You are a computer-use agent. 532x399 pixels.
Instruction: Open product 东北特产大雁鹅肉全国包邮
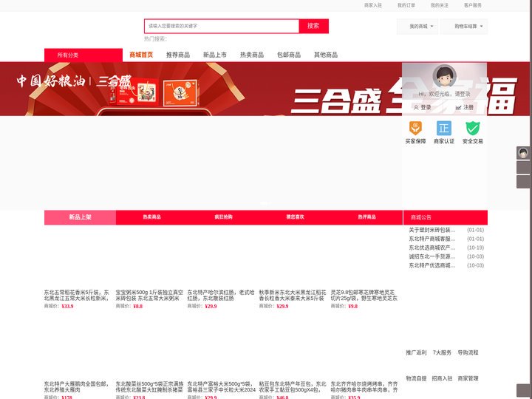click(77, 387)
